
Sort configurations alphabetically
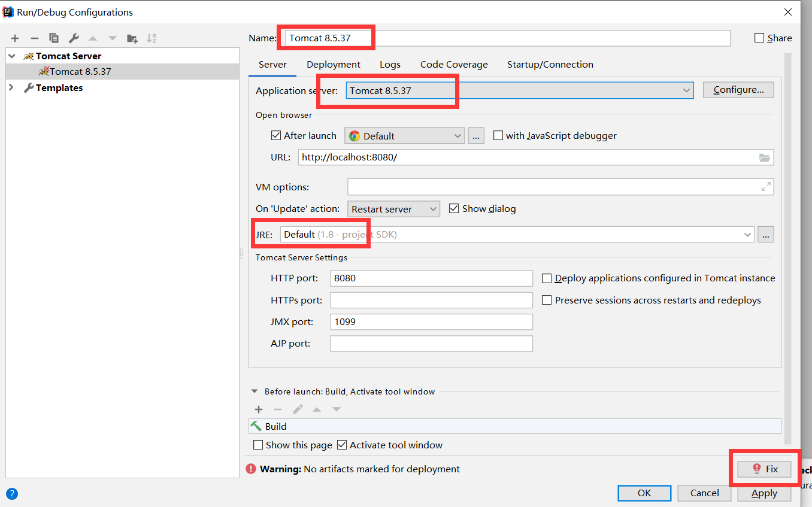pyautogui.click(x=152, y=38)
